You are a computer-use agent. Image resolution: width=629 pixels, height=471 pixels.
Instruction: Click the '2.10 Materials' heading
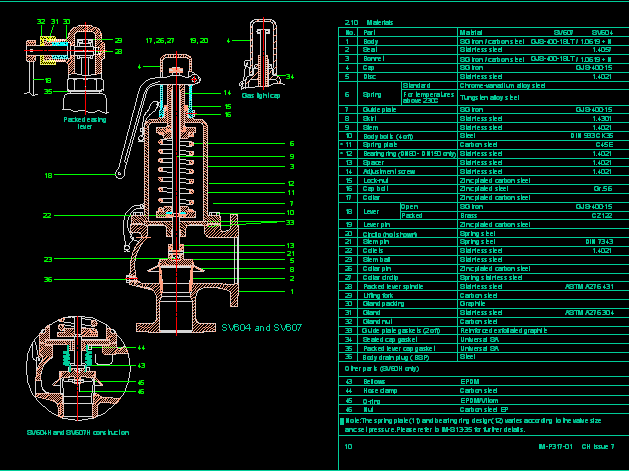click(369, 22)
